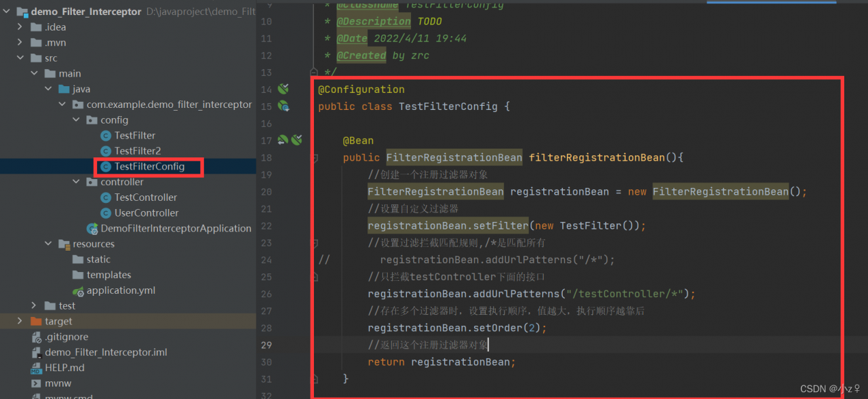
Task: Click the config package folder icon
Action: [x=92, y=120]
